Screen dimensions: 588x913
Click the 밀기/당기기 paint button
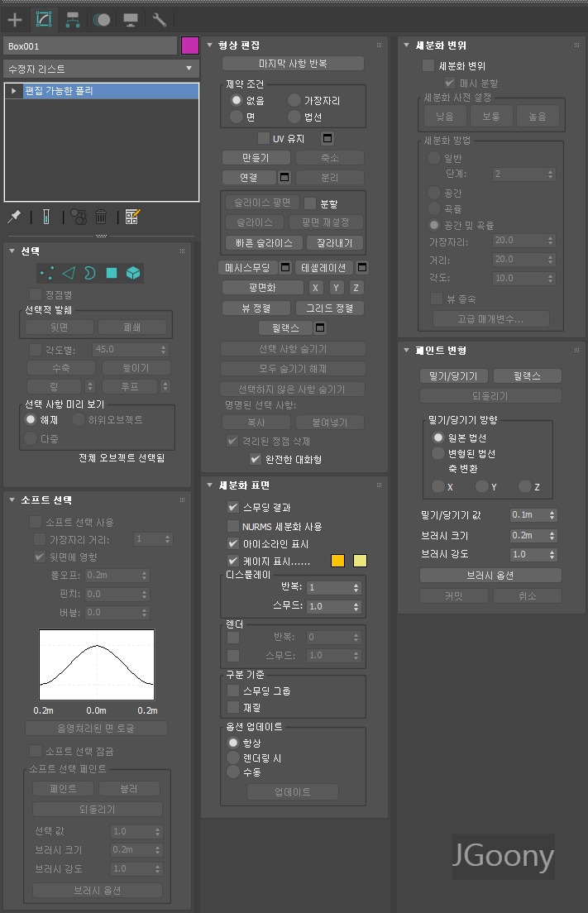point(453,376)
